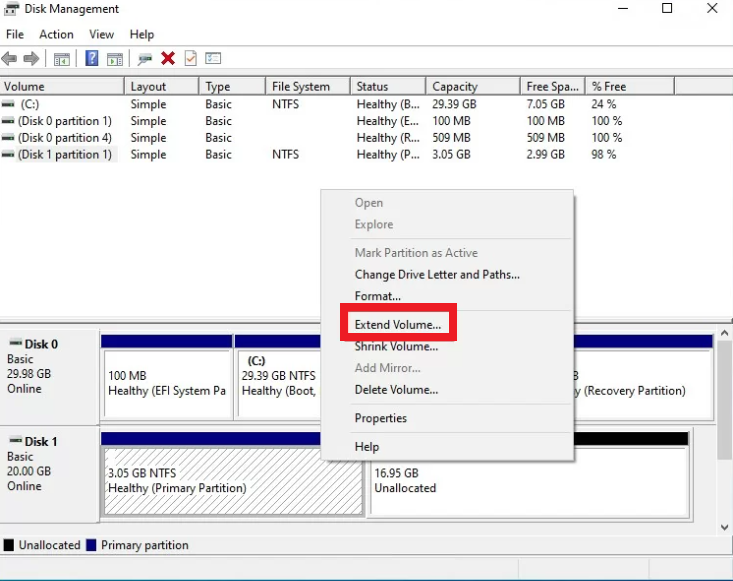Viewport: 733px width, 581px height.
Task: Click the drive icon beside (C:) volume
Action: point(8,104)
